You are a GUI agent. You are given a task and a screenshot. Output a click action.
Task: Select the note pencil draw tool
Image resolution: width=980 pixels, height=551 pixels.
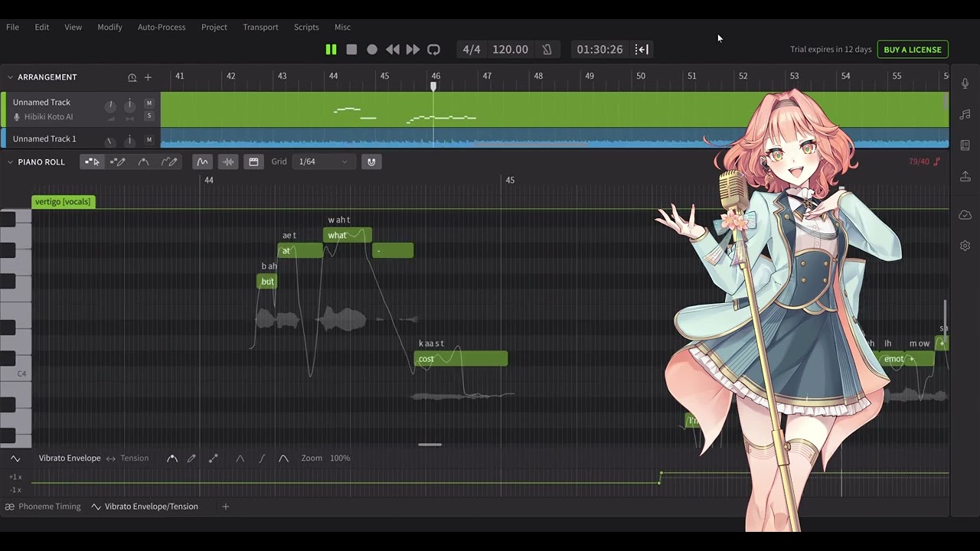tap(117, 161)
